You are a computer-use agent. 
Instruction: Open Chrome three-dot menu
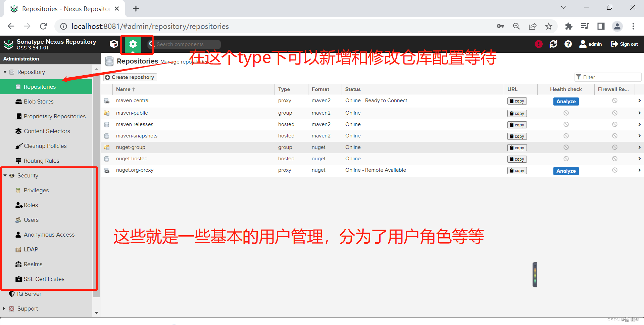(633, 26)
